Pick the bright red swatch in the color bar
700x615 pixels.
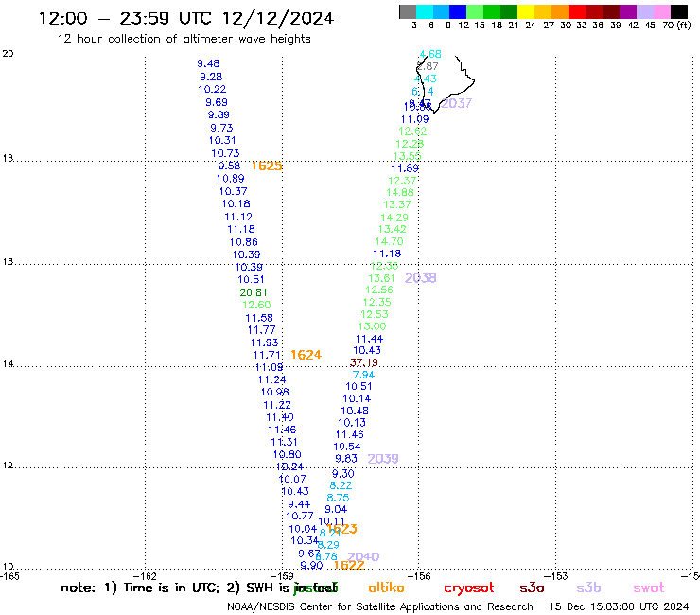577,11
